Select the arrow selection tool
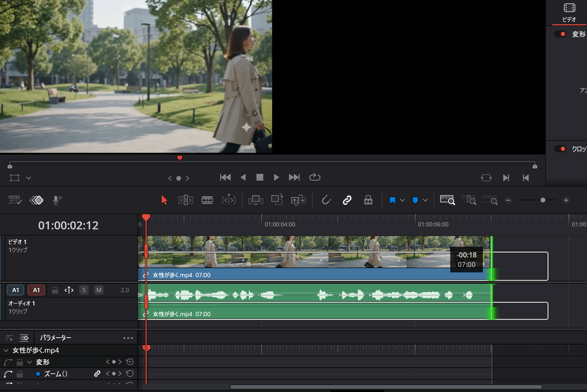This screenshot has height=392, width=587. 164,200
